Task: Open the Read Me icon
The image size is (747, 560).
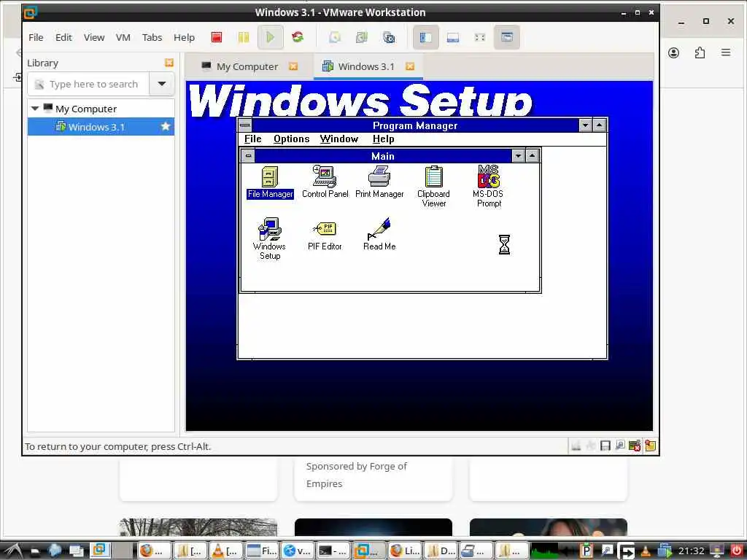Action: click(x=379, y=234)
